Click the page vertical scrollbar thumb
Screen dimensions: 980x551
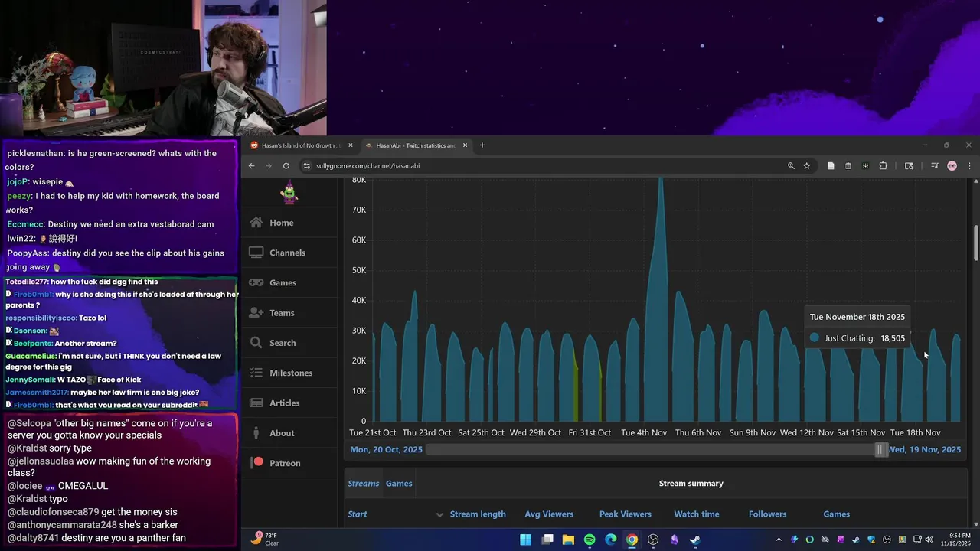point(975,243)
